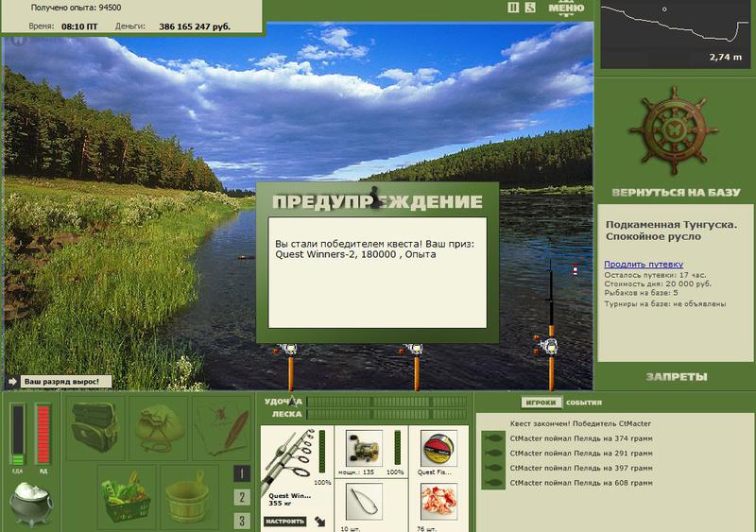Click the middle fishing rod reel

pos(413,350)
